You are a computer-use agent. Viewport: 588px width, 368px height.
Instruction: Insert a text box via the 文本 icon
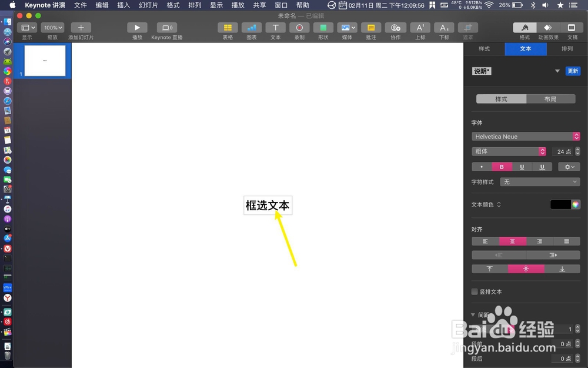coord(275,28)
